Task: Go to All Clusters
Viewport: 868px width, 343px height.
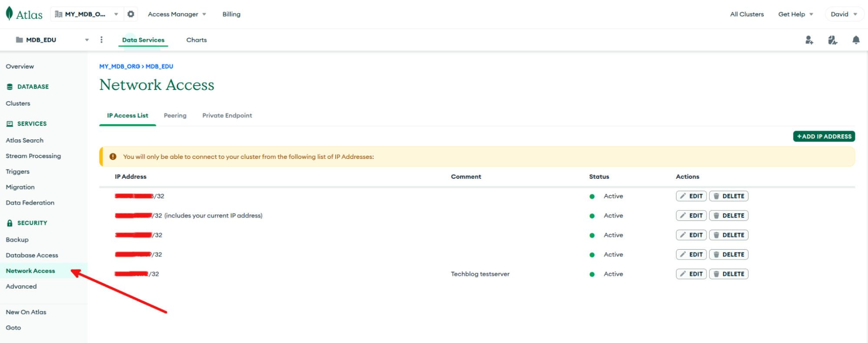Action: (747, 14)
